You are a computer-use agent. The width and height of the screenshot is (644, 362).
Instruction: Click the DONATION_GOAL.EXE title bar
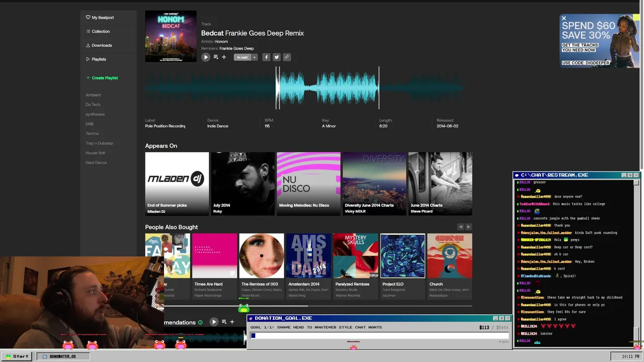[380, 318]
